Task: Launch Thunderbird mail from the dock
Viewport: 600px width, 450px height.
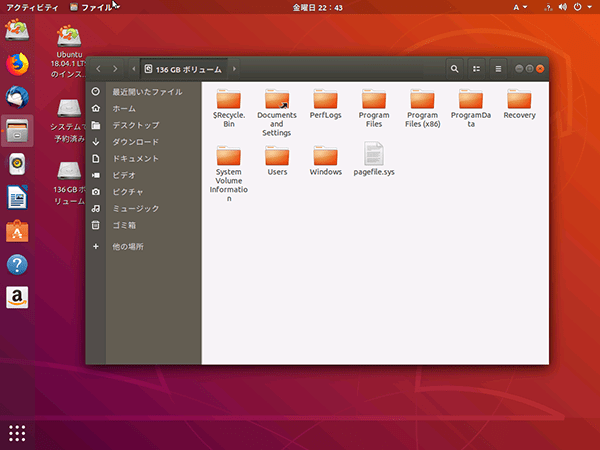Action: [x=17, y=97]
